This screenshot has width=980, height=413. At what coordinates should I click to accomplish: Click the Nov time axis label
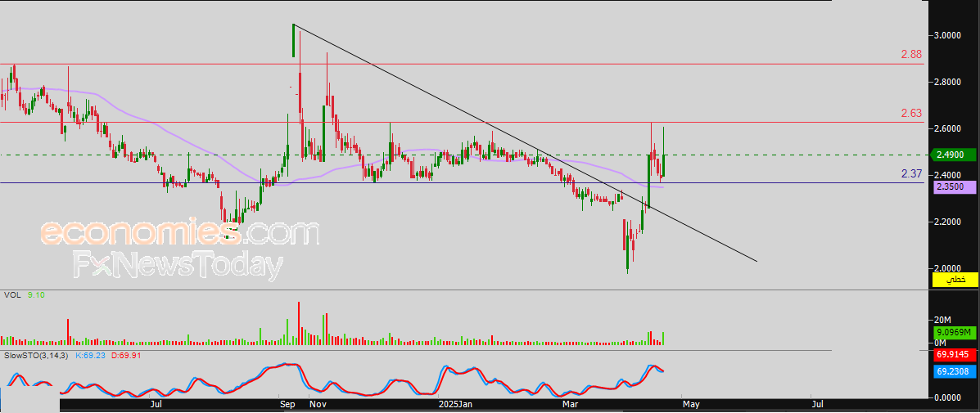click(318, 405)
